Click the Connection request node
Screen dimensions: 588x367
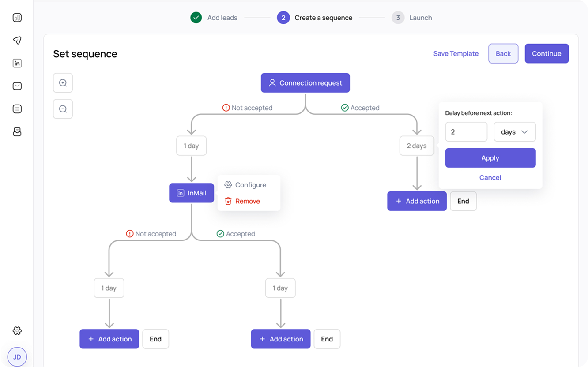(305, 83)
